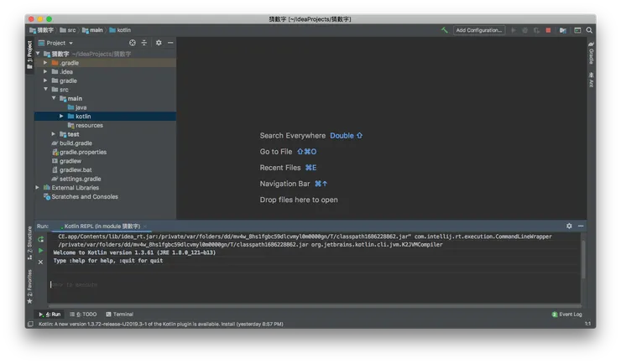Click the Kotlin REPL input field
621x364 pixels.
click(310, 285)
